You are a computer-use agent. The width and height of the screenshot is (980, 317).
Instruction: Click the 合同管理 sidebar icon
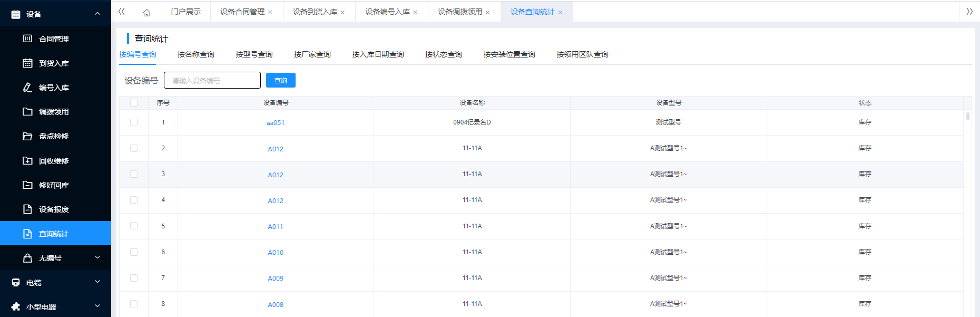(27, 39)
